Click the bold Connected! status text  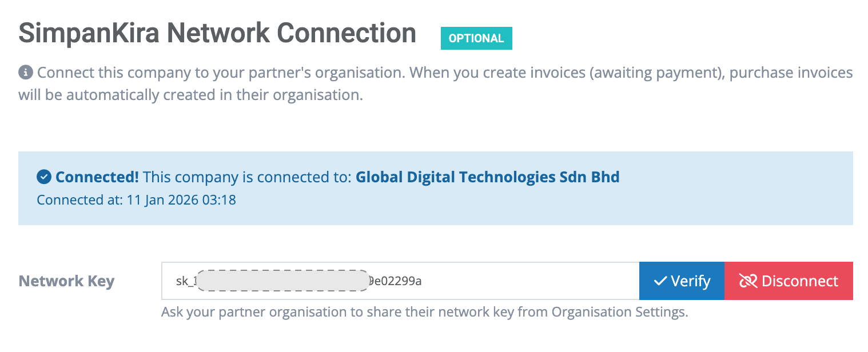pos(97,177)
